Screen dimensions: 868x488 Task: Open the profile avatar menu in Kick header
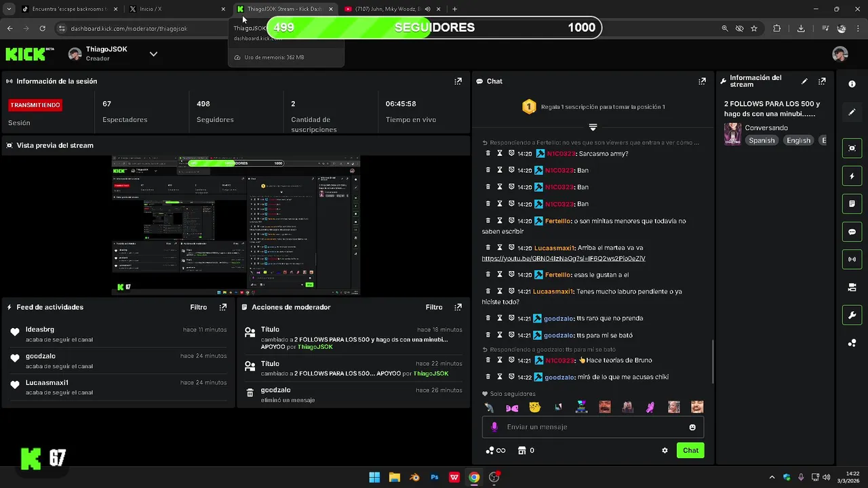pyautogui.click(x=840, y=54)
